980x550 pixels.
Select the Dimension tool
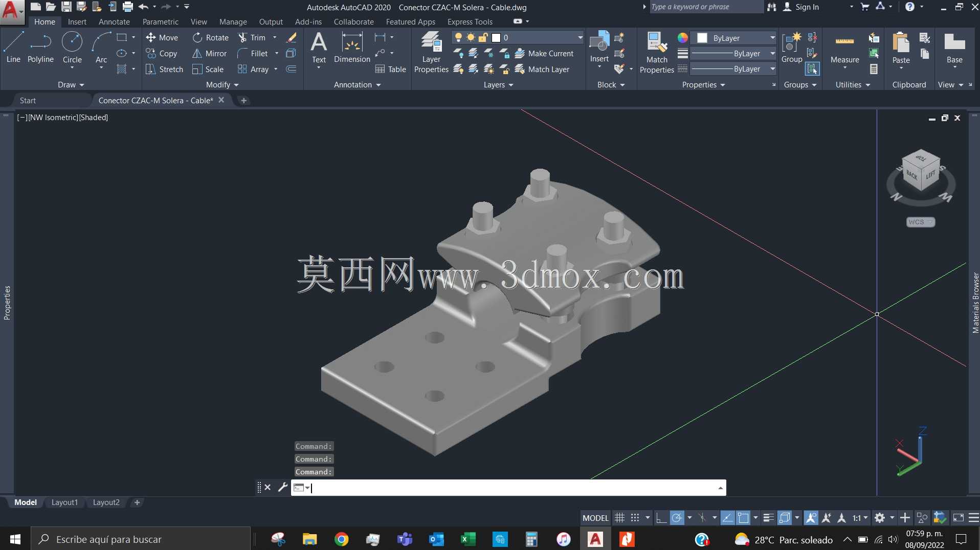[352, 47]
